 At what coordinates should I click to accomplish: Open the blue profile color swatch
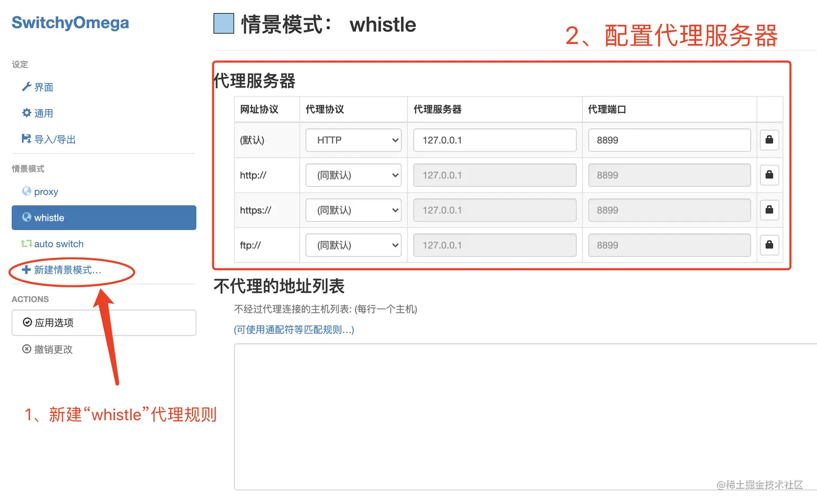pyautogui.click(x=224, y=24)
